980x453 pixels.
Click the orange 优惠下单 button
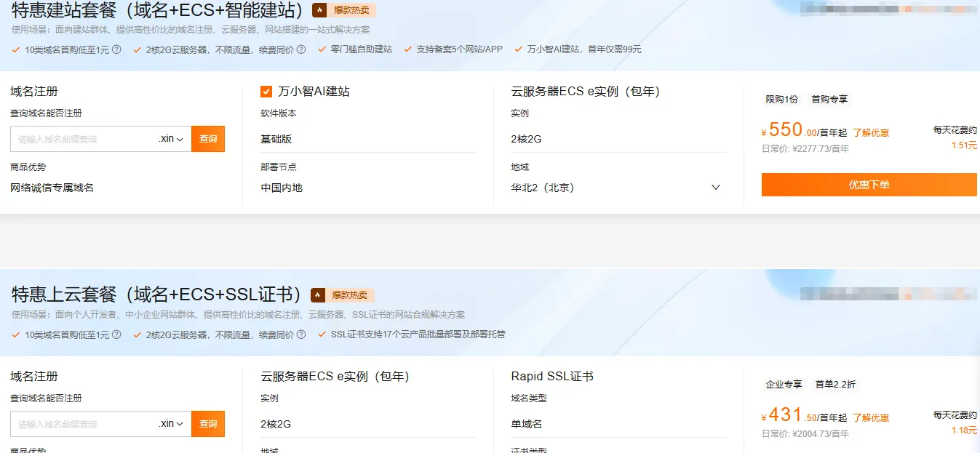point(869,185)
